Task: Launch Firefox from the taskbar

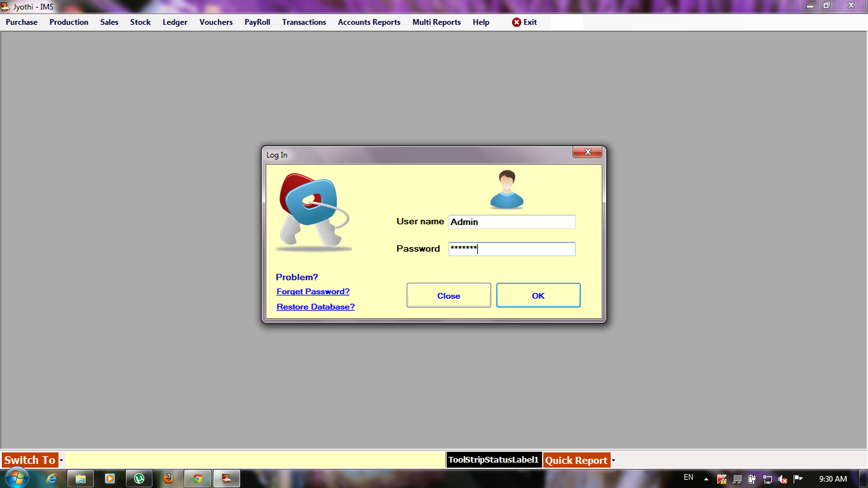Action: tap(168, 478)
